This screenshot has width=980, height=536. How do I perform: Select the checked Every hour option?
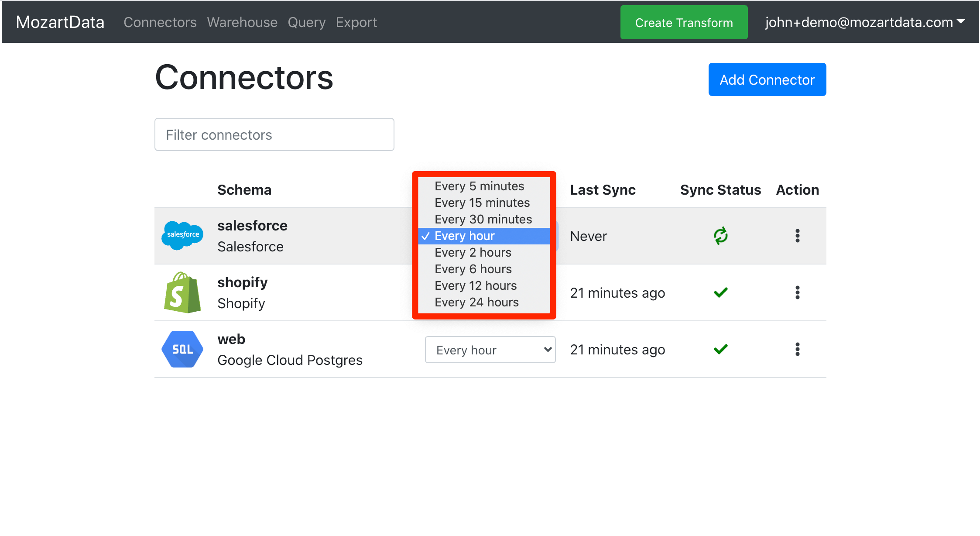[x=484, y=236]
